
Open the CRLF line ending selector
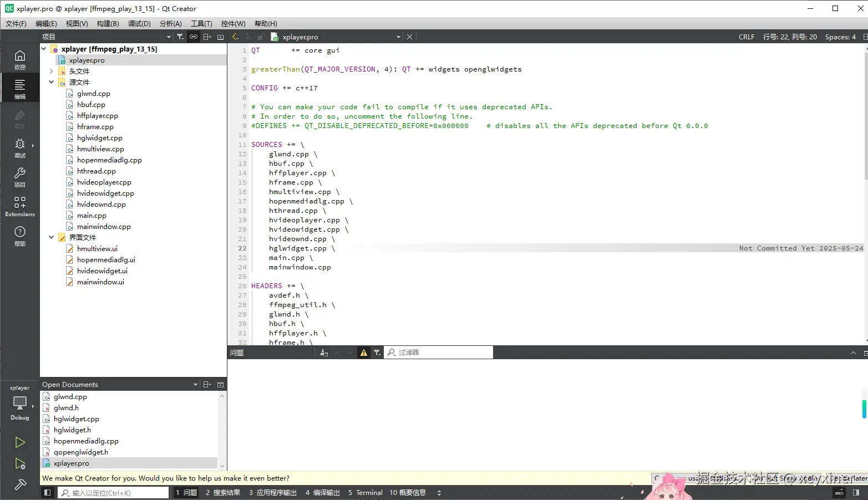pyautogui.click(x=746, y=37)
